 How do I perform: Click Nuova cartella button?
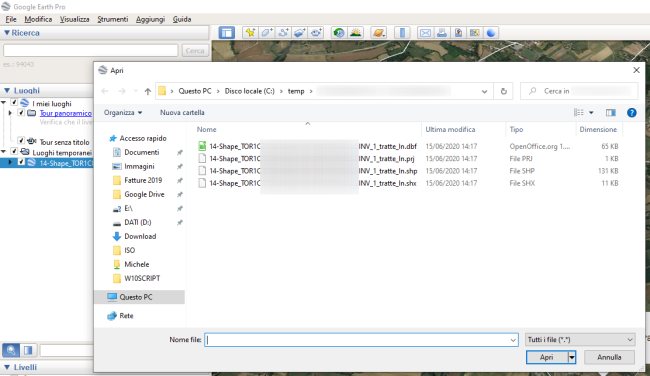tap(182, 112)
